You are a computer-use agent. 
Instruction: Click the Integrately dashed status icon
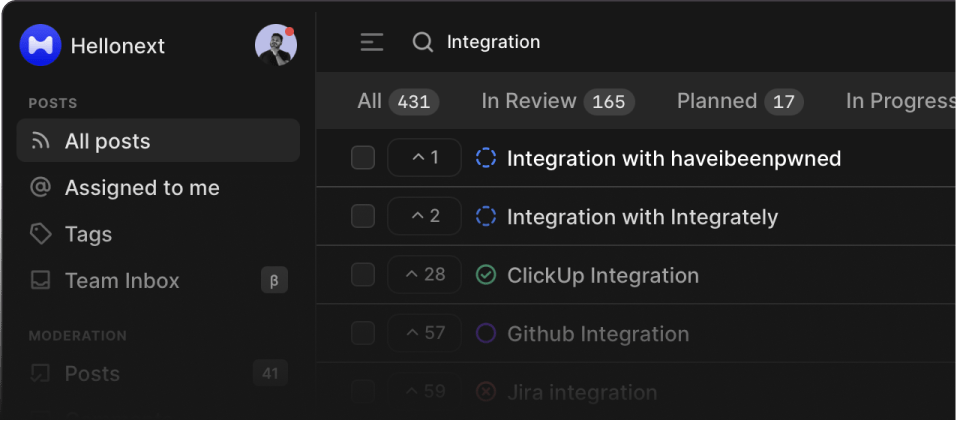coord(486,216)
